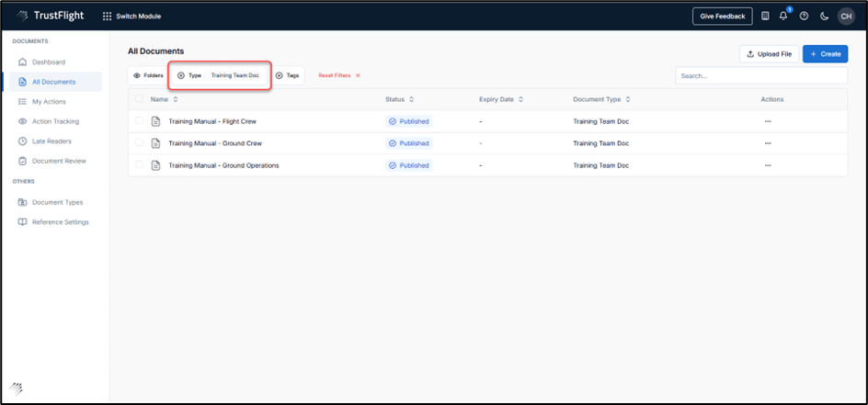Go to My Actions in sidebar

[50, 102]
